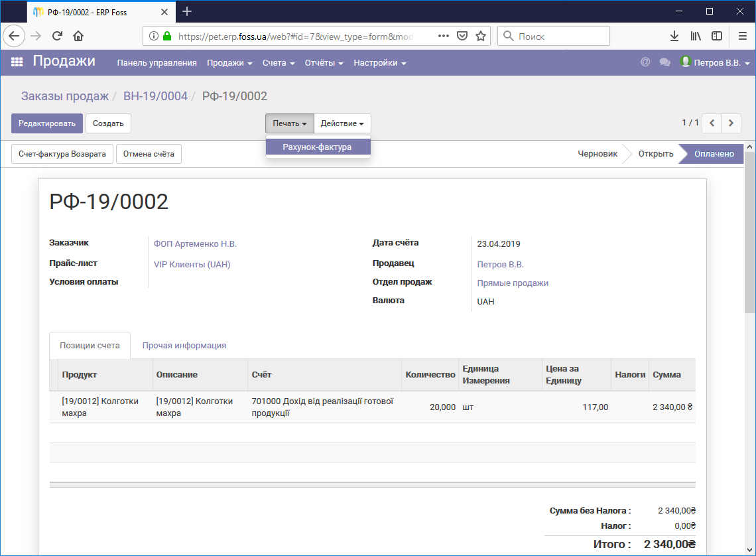This screenshot has height=556, width=756.
Task: Click the user avatar icon
Action: click(685, 62)
